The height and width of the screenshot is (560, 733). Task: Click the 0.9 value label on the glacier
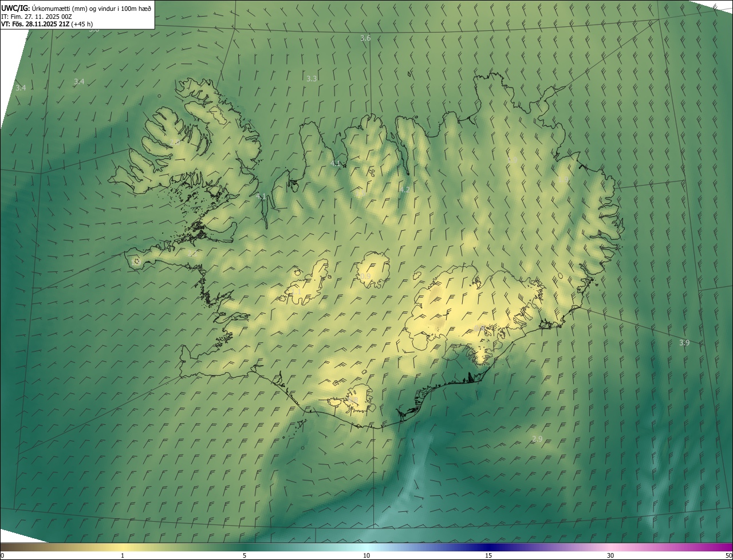pos(365,277)
